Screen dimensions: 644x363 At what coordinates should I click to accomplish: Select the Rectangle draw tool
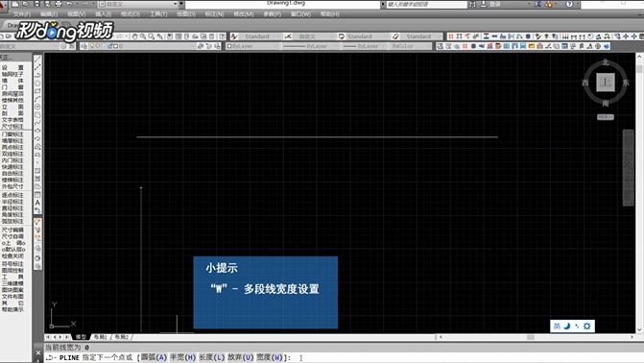point(37,91)
